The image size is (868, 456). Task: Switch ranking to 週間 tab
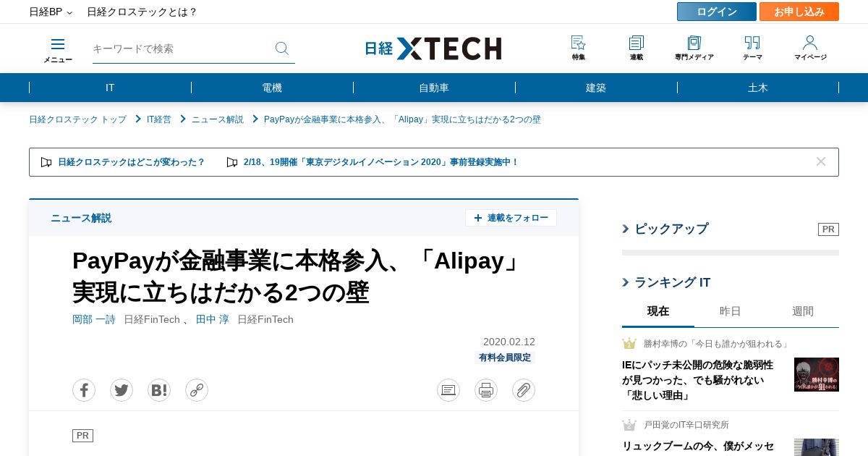803,311
